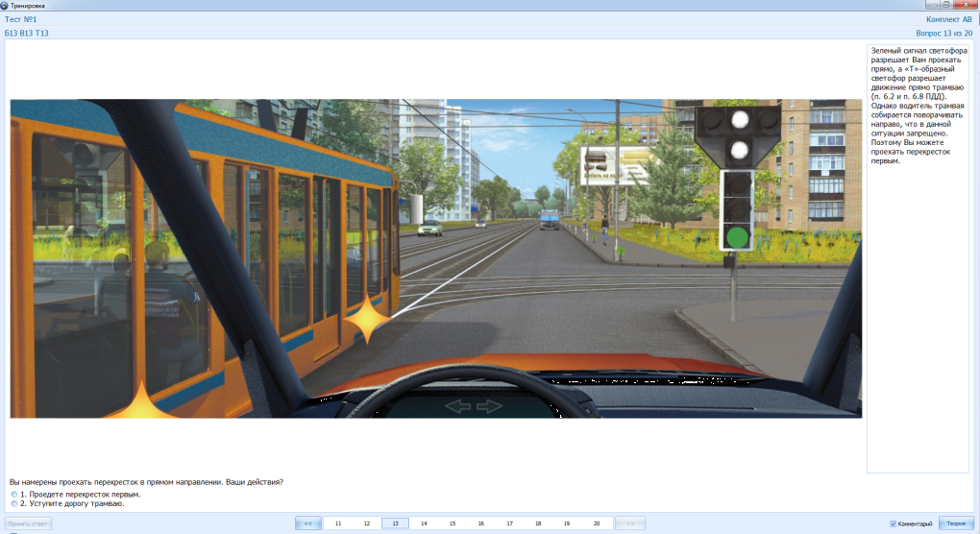Switch to question 15
Image resolution: width=980 pixels, height=534 pixels.
(453, 523)
